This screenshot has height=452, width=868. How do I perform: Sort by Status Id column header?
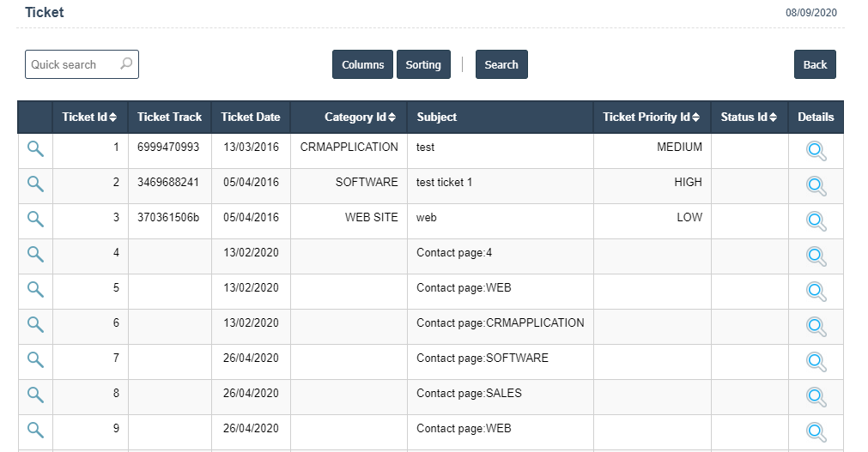pos(749,118)
